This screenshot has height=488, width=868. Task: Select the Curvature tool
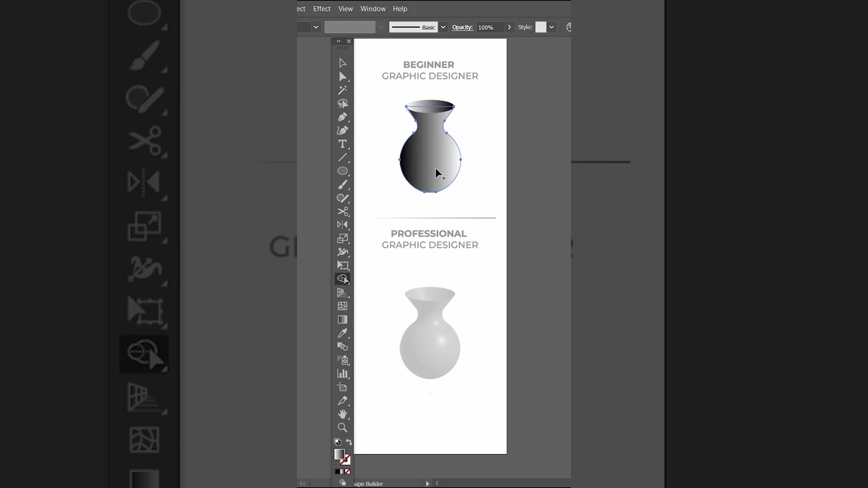tap(342, 131)
